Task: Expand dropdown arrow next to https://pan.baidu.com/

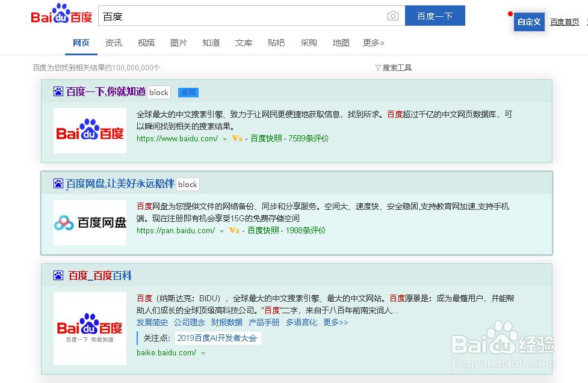Action: click(221, 231)
